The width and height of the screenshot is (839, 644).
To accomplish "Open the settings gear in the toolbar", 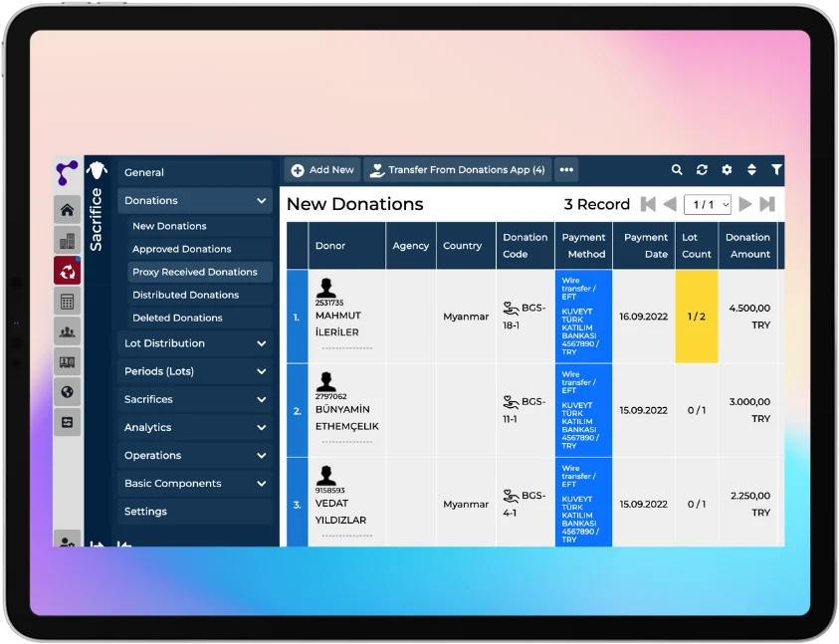I will coord(726,169).
